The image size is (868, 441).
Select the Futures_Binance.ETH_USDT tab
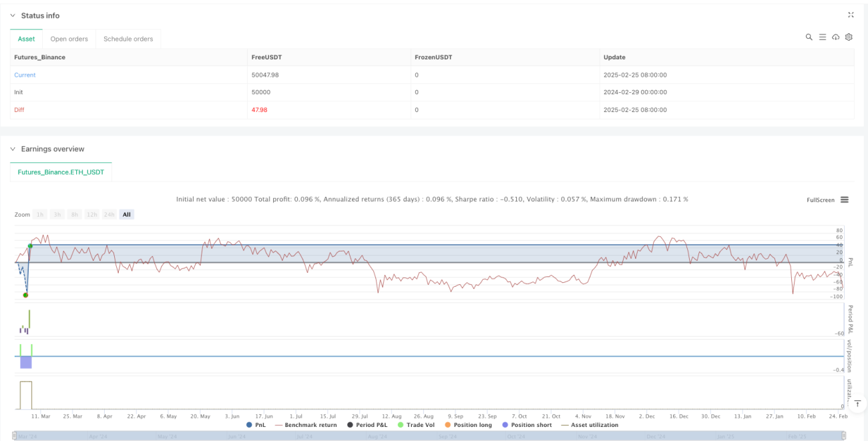pyautogui.click(x=61, y=171)
